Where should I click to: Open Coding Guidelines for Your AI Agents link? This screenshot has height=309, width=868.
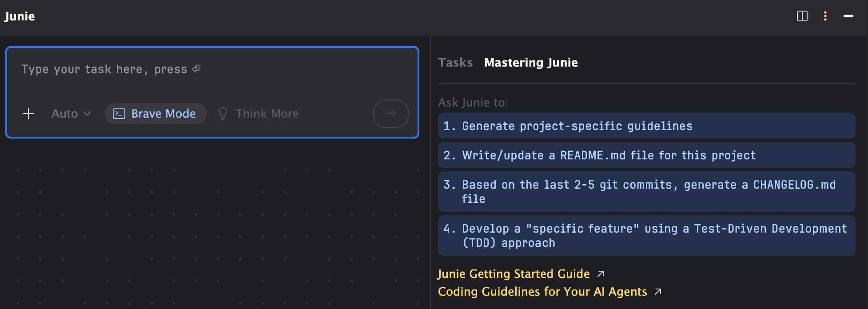[550, 292]
